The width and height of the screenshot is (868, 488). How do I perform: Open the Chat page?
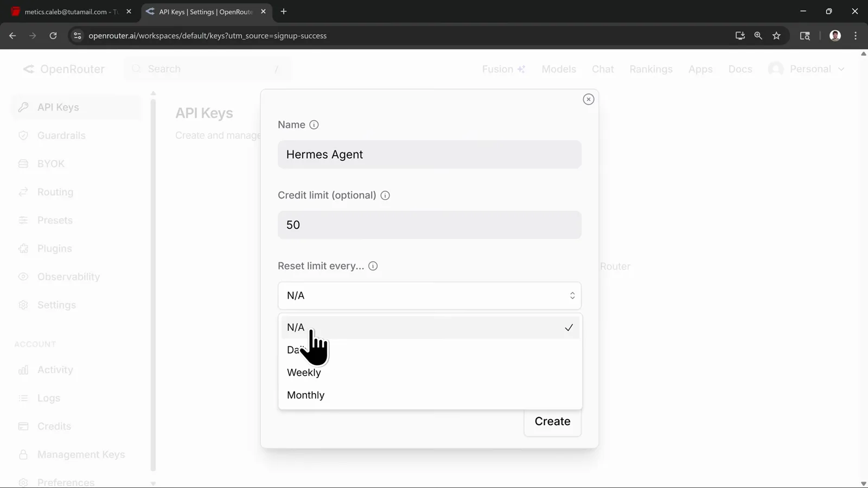603,69
